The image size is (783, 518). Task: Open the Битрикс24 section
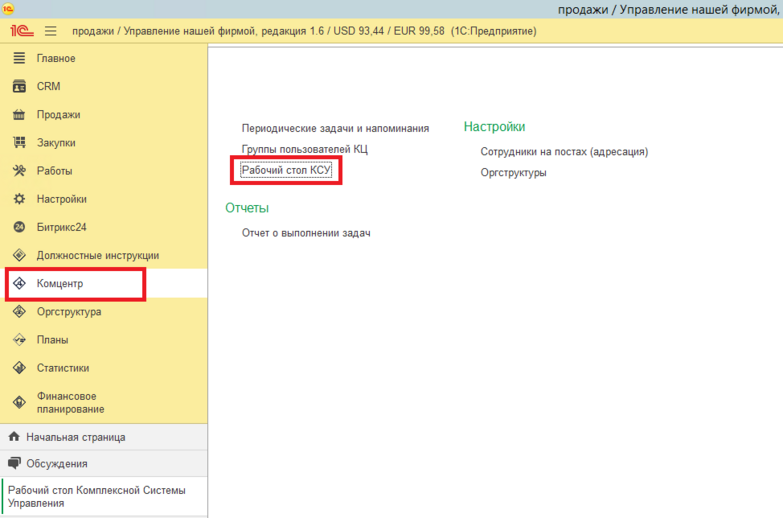point(103,227)
